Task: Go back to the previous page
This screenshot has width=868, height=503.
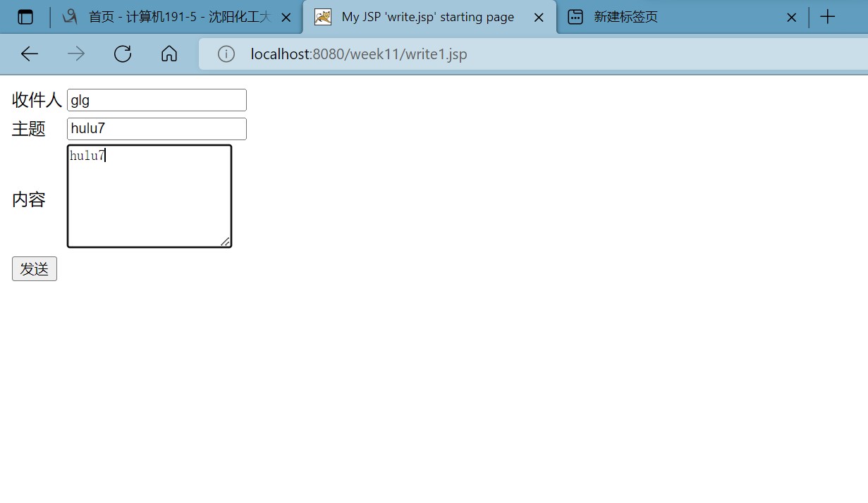Action: click(30, 54)
